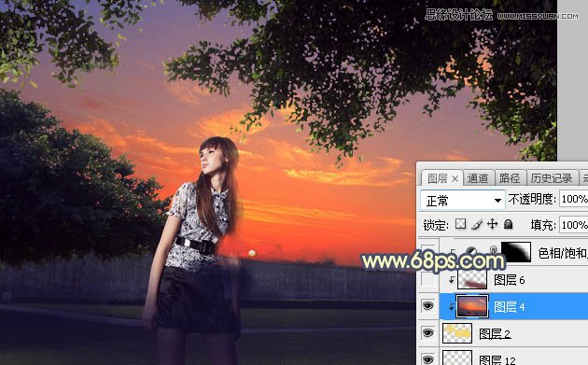
Task: Enable lock image pixels brush icon
Action: (x=477, y=224)
